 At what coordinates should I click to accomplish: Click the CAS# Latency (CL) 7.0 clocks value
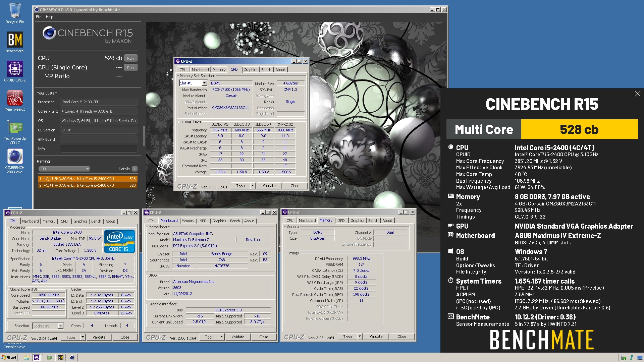(x=361, y=270)
